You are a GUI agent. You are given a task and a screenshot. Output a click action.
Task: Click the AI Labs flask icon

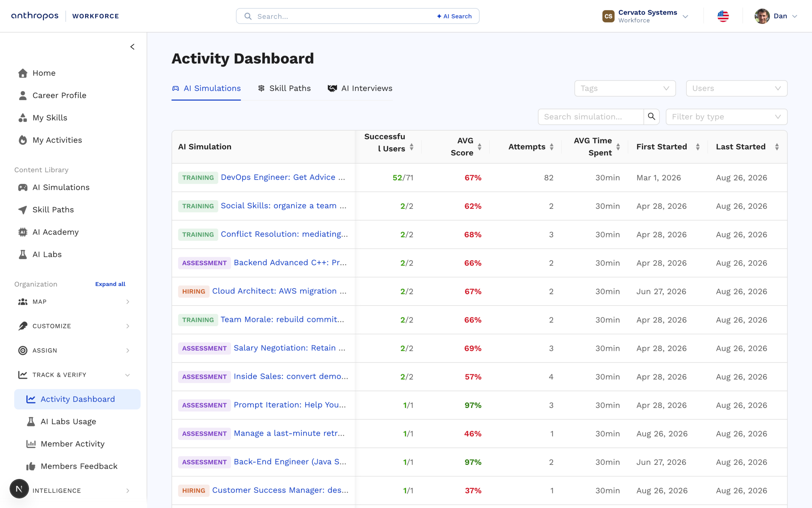click(x=23, y=254)
